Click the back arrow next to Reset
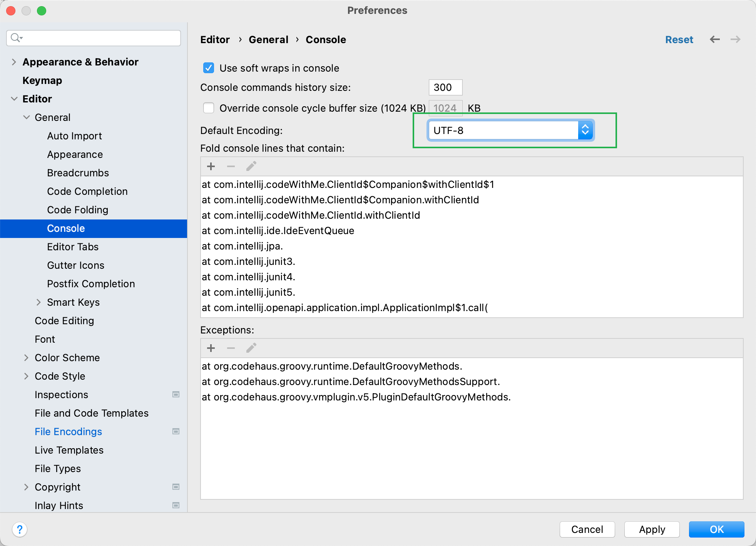Image resolution: width=756 pixels, height=546 pixels. (714, 39)
